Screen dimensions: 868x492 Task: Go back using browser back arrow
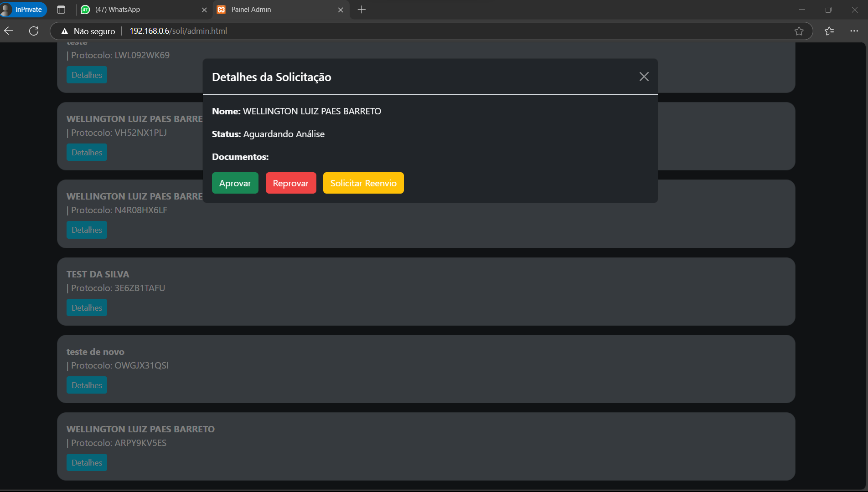point(9,31)
